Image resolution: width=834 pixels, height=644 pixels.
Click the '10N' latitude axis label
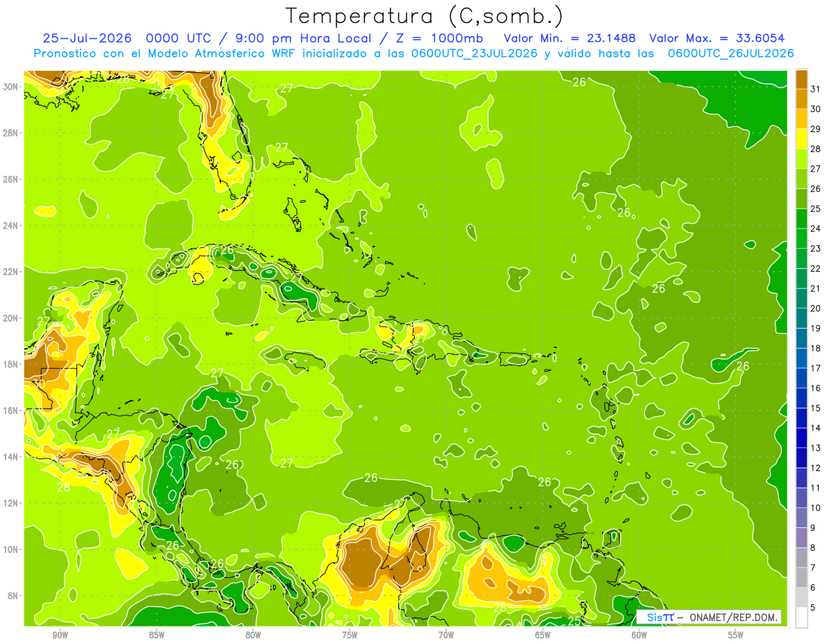point(10,550)
